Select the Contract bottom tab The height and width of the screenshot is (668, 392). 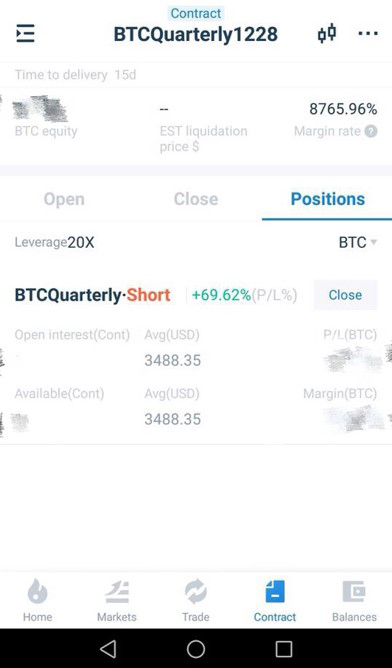tap(275, 601)
